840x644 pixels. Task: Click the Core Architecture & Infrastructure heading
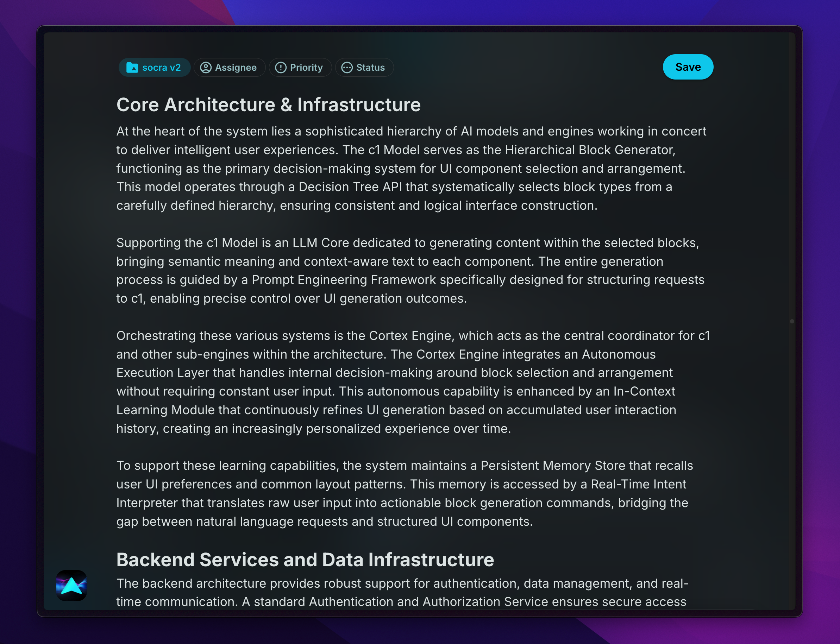268,105
